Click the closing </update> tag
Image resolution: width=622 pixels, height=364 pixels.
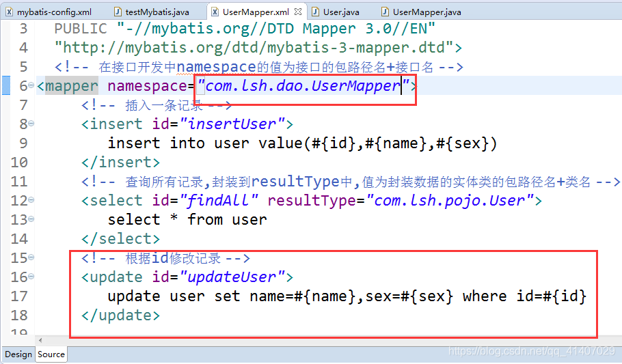pyautogui.click(x=120, y=316)
